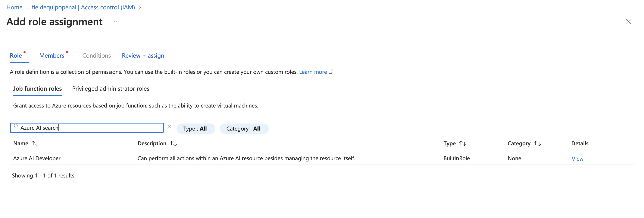Click the breadcrumb chevron after Access control (IAM)
This screenshot has height=218, width=644.
(140, 7)
